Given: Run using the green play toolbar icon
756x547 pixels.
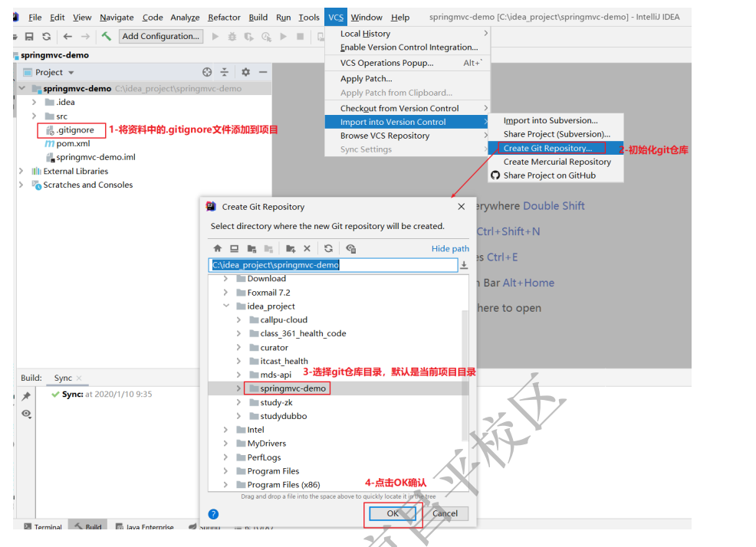Looking at the screenshot, I should coord(215,36).
